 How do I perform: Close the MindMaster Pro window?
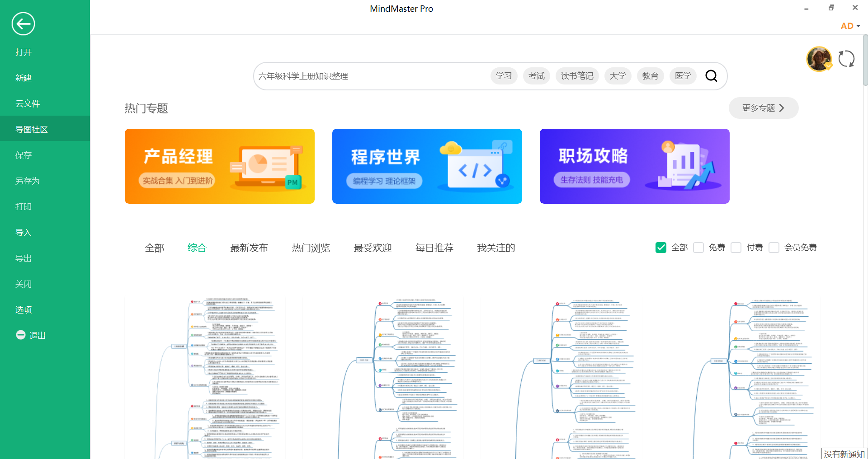tap(855, 8)
